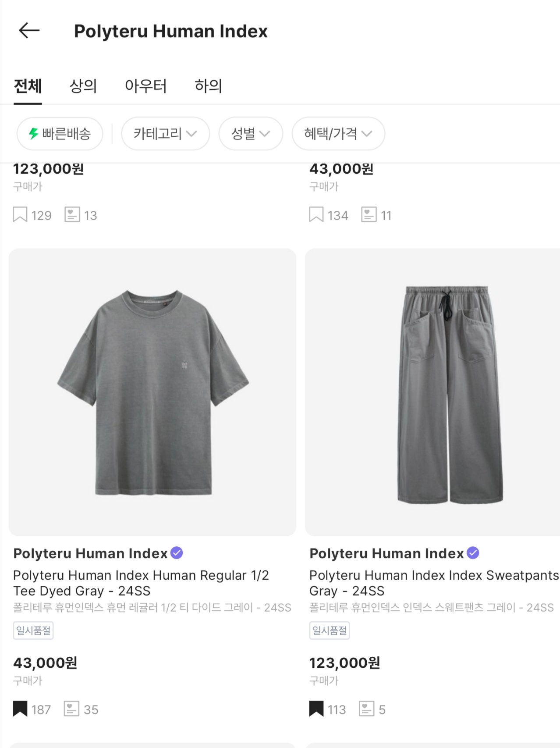Image resolution: width=560 pixels, height=748 pixels.
Task: Bookmark the item with 134 saves
Action: (316, 215)
